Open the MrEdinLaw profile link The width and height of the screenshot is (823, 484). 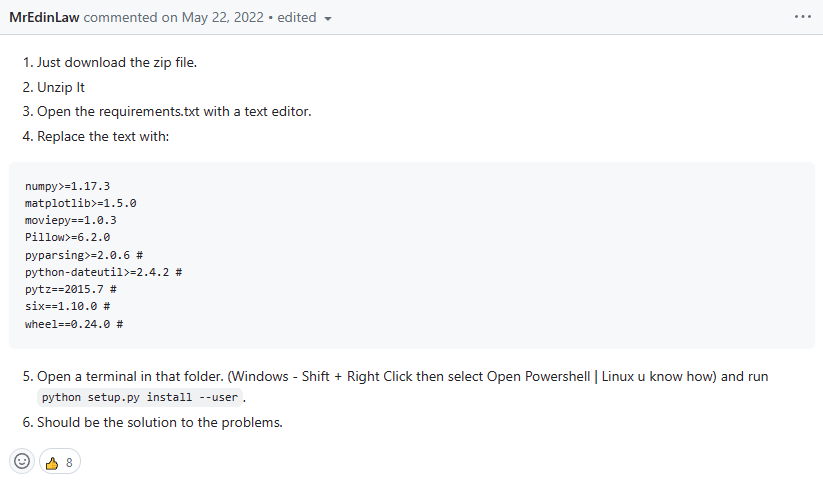45,17
